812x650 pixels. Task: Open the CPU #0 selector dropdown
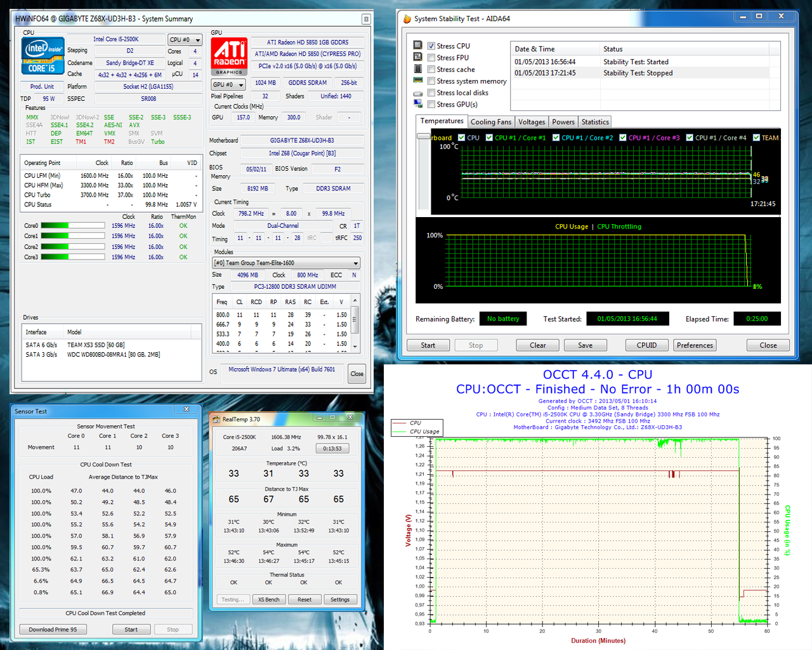pos(185,39)
